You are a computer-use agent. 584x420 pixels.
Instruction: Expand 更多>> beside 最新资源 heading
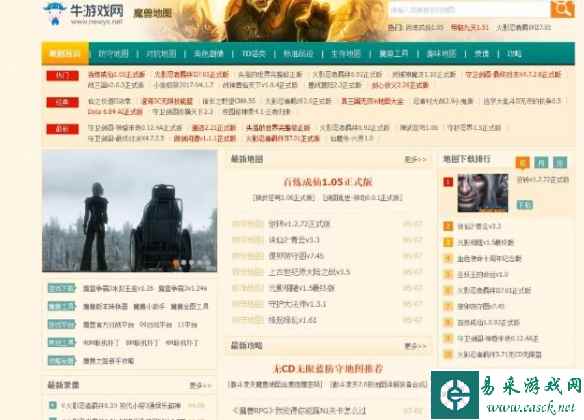point(200,385)
